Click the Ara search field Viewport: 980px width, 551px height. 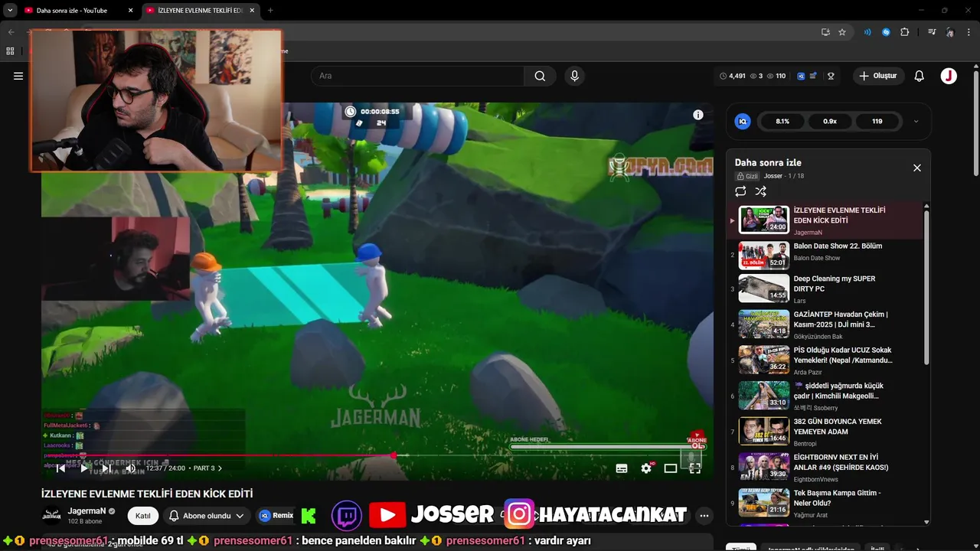417,76
